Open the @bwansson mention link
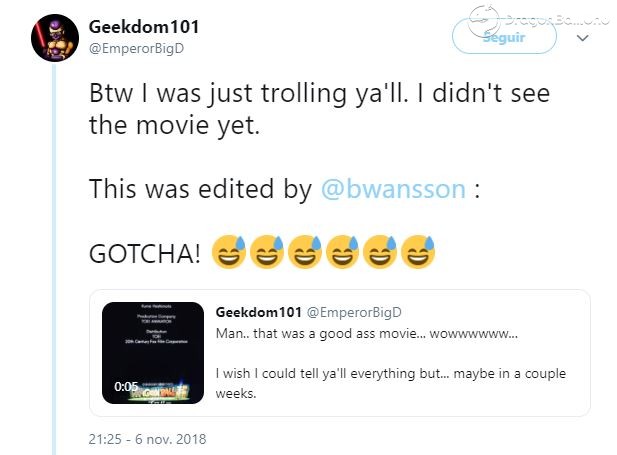The width and height of the screenshot is (617, 455). [393, 189]
